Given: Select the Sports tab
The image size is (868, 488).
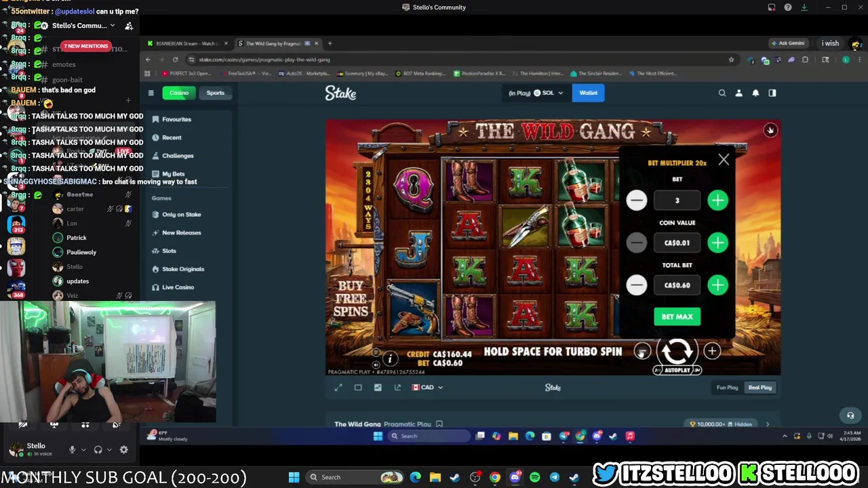Looking at the screenshot, I should point(215,93).
